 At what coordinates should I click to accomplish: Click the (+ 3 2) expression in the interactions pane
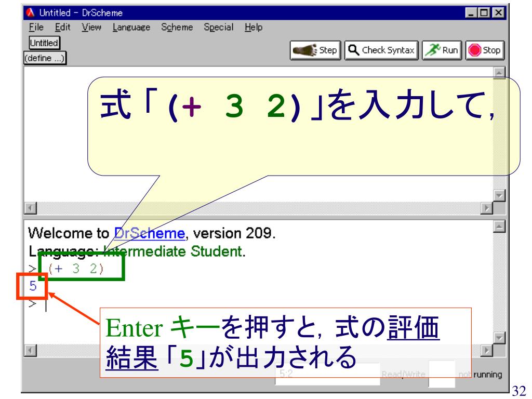76,269
